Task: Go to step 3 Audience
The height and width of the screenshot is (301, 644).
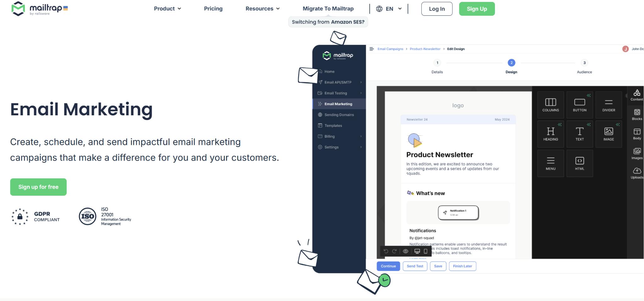Action: 584,63
